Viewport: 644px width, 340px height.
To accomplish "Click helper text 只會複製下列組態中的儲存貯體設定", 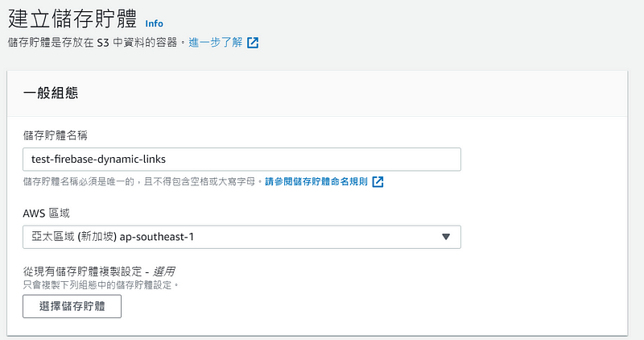I will coord(101,285).
